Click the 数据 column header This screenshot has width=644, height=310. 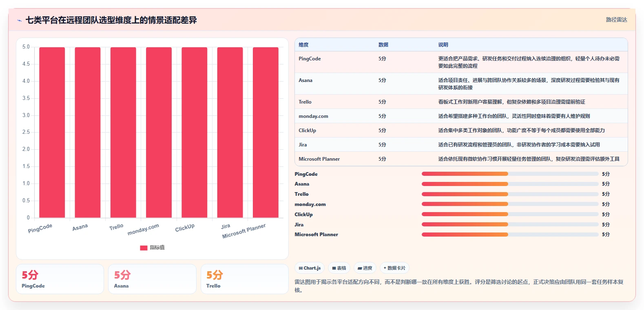click(383, 45)
